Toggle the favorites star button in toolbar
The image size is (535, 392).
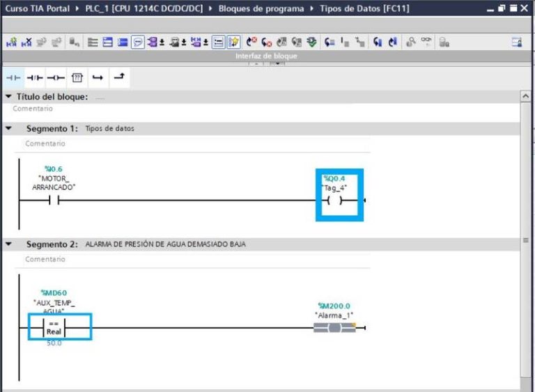(x=234, y=42)
